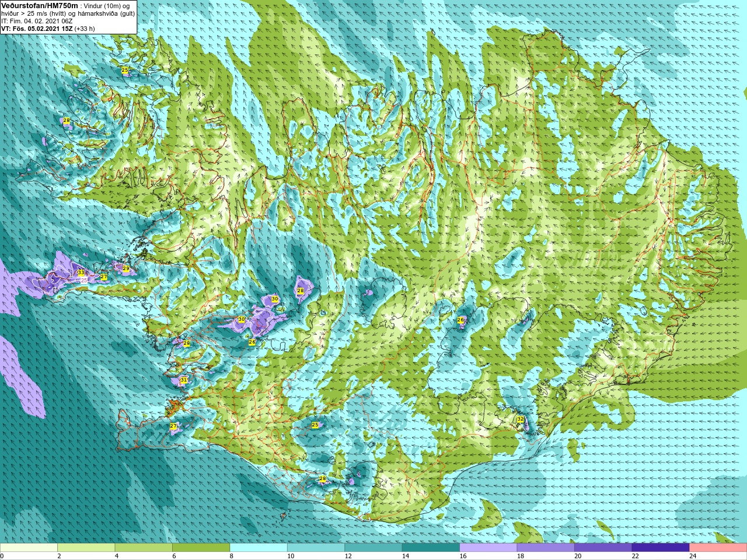Click the 2–4 m/s light green legend swatch
Image resolution: width=747 pixels, height=560 pixels.
coord(86,548)
